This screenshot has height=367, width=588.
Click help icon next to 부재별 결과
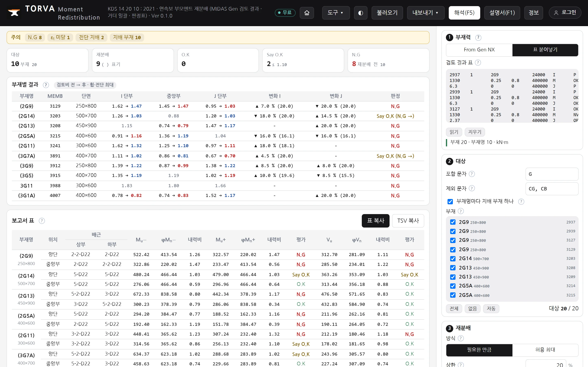point(46,85)
